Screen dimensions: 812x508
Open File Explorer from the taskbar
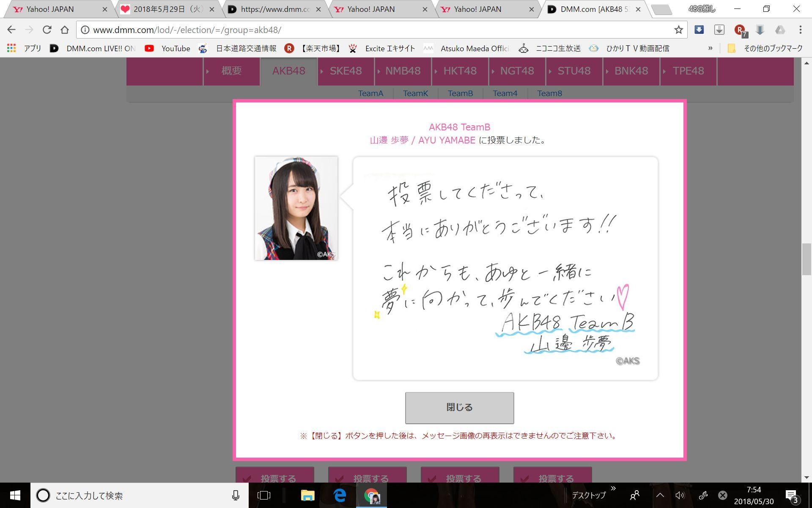[307, 495]
